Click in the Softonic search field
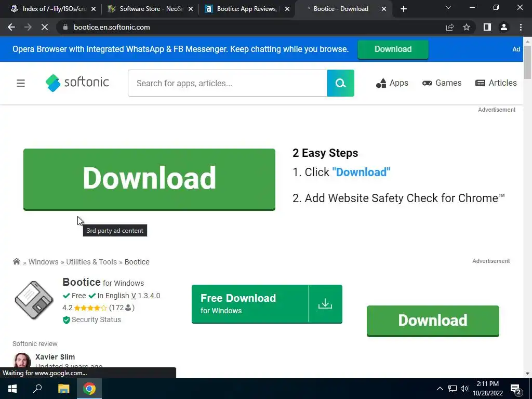The height and width of the screenshot is (399, 532). tap(228, 83)
